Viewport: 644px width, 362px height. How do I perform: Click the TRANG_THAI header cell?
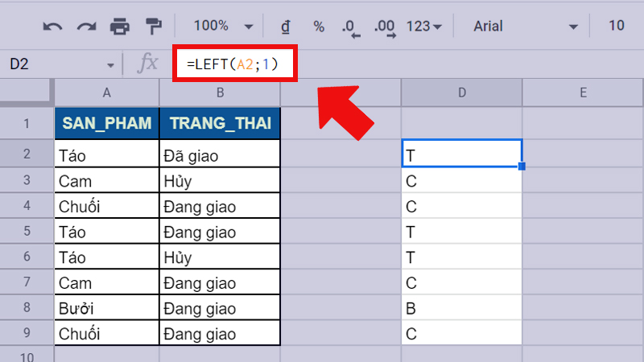220,124
